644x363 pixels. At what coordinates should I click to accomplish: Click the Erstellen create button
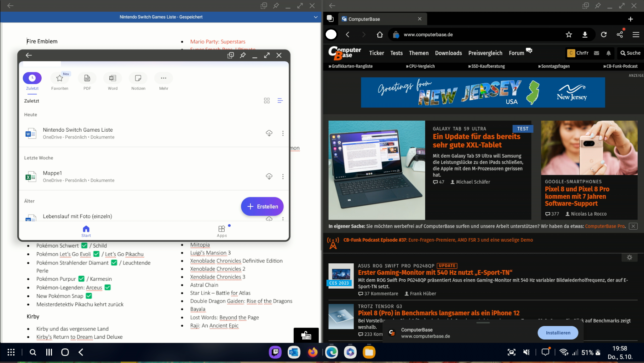[x=262, y=206]
